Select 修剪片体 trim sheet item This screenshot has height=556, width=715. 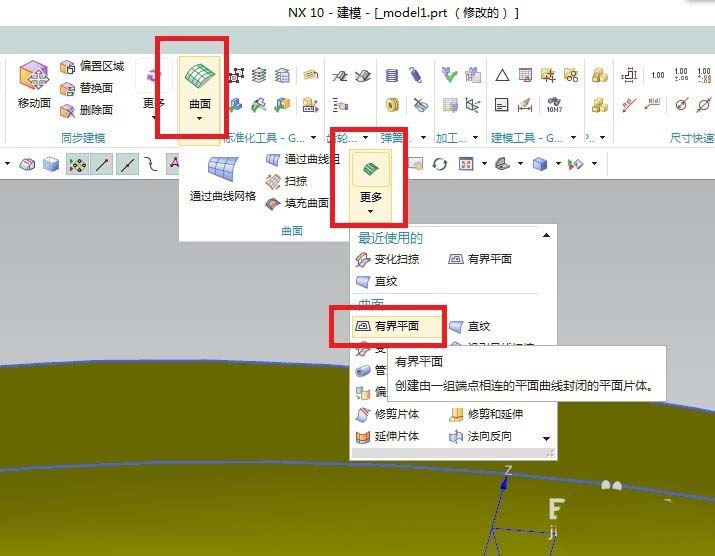tap(387, 414)
